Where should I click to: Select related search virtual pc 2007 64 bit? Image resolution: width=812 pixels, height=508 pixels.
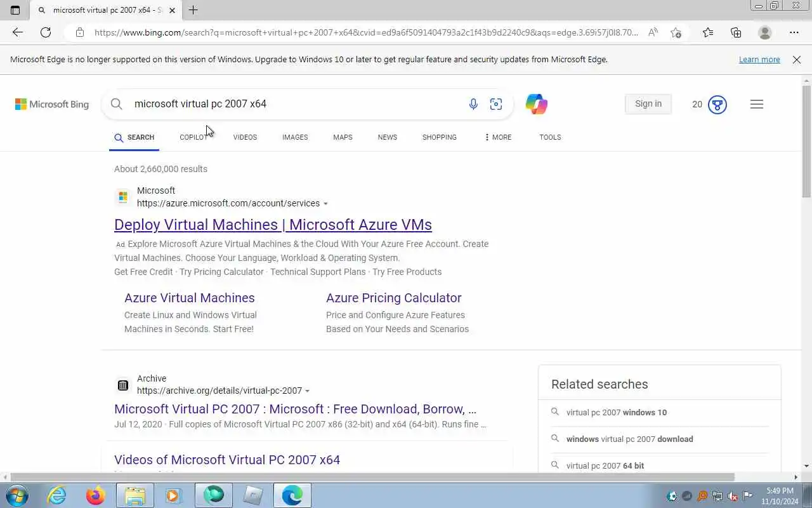[605, 466]
